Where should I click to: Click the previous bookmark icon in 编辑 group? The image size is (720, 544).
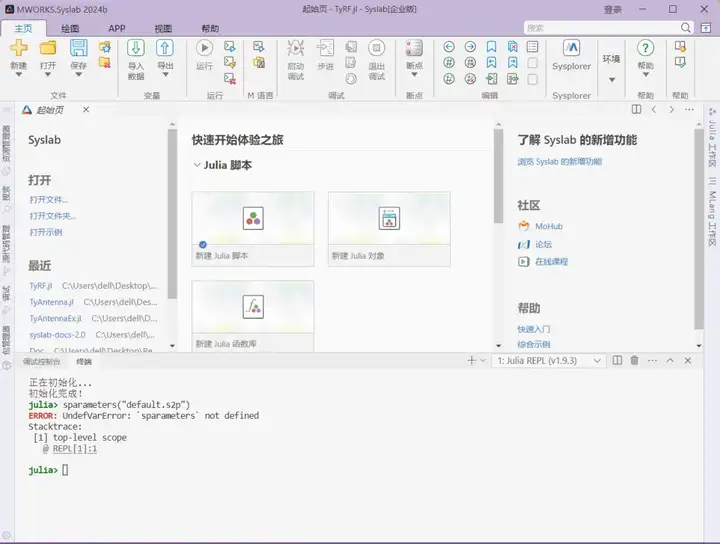point(491,62)
